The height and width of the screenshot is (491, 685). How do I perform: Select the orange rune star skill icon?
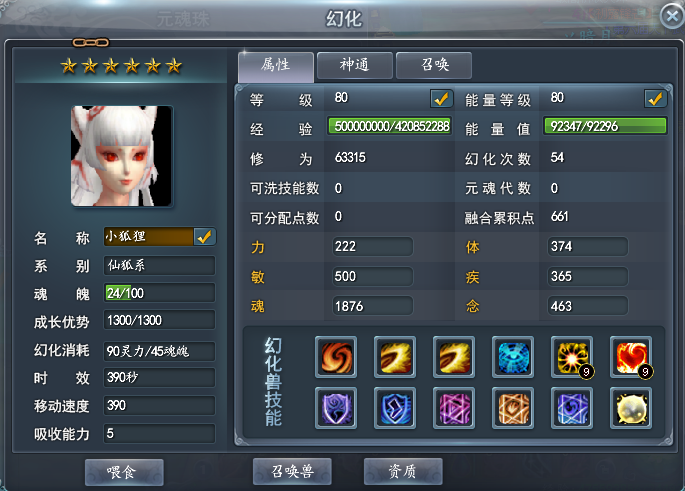point(513,408)
